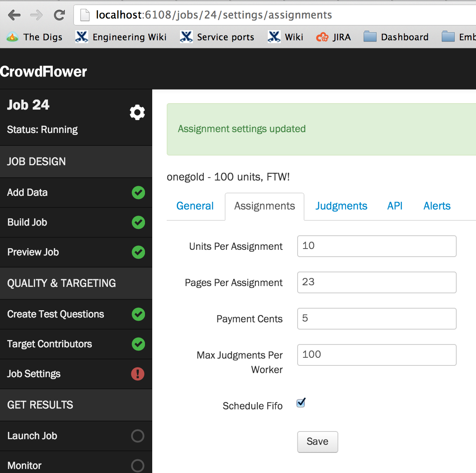Open The Digs bookmark

pyautogui.click(x=34, y=37)
